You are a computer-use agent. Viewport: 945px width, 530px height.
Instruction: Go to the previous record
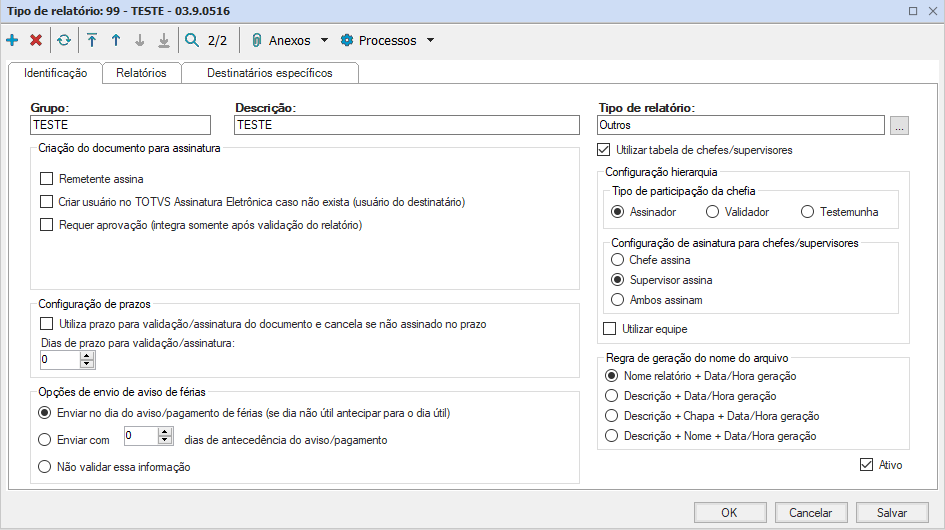116,40
